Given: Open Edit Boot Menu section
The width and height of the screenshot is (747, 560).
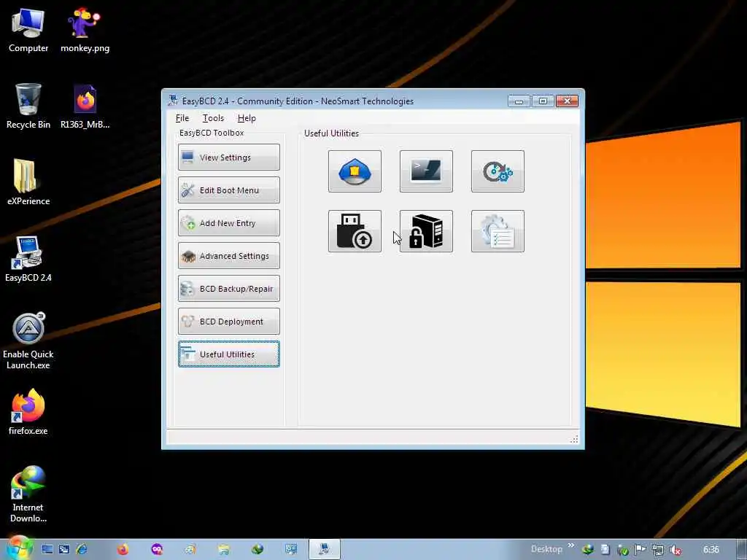Looking at the screenshot, I should pyautogui.click(x=228, y=190).
